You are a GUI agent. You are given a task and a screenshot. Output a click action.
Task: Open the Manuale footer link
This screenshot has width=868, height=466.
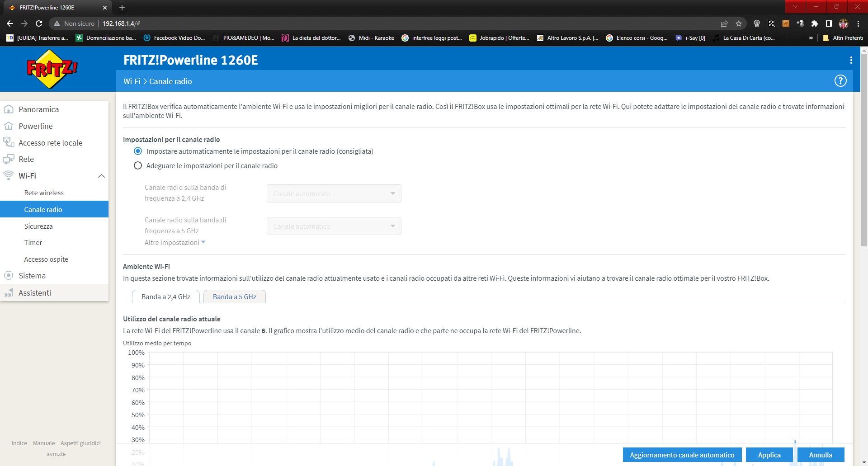[44, 443]
